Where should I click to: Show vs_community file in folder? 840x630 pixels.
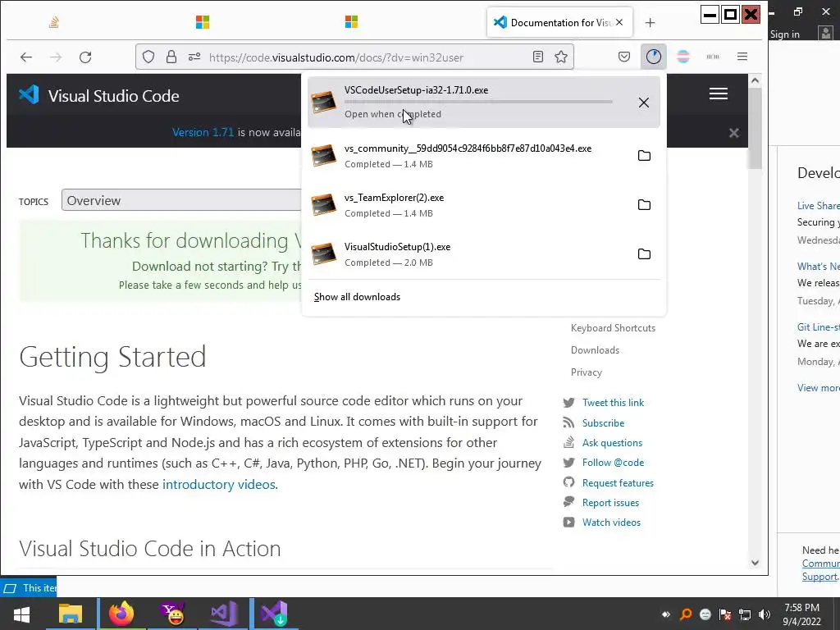click(644, 155)
